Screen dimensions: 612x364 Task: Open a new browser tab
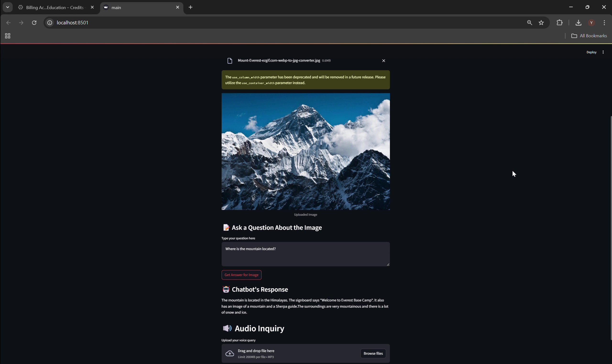(x=191, y=7)
